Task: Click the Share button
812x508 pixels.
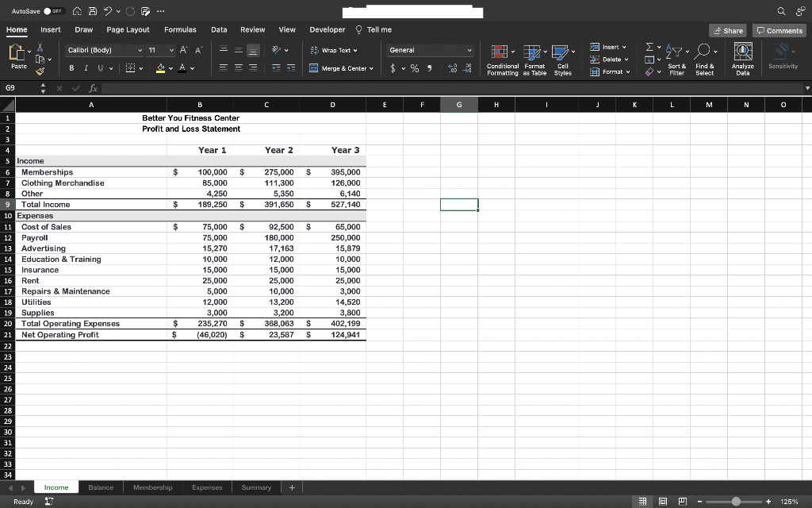Action: [728, 30]
